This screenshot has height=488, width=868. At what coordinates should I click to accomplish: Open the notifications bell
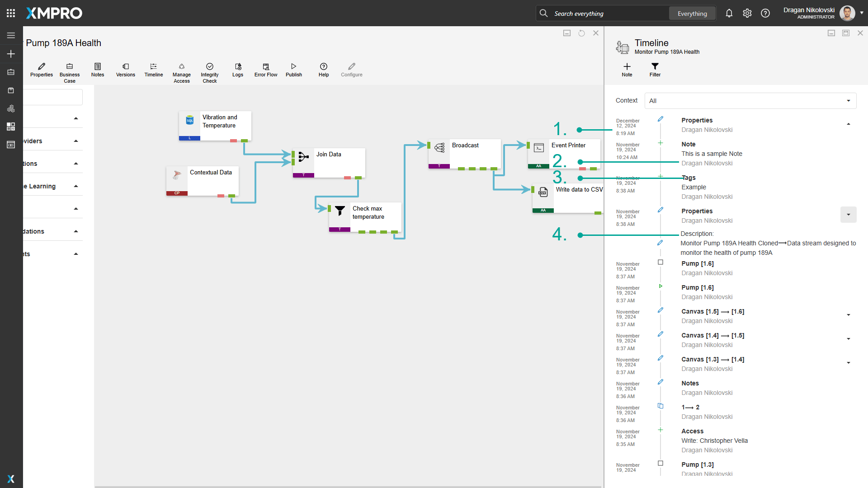tap(729, 14)
